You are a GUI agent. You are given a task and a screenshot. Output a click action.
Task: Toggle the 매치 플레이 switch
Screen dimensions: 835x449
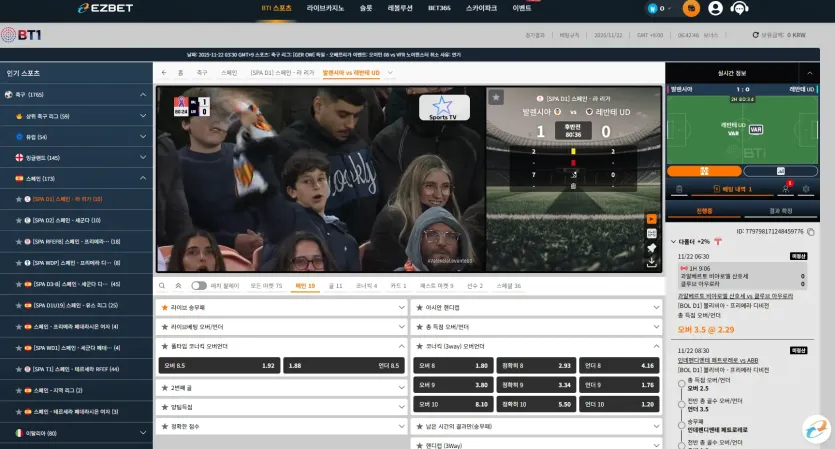coord(199,286)
